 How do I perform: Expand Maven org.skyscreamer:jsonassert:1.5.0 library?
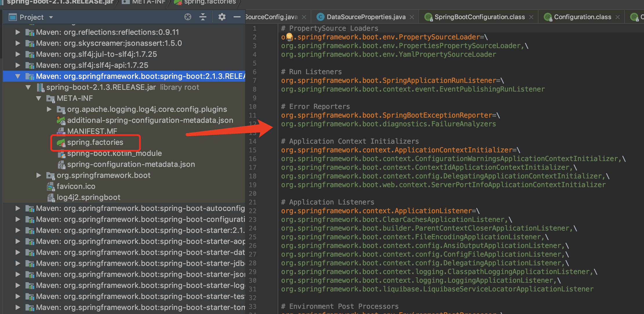coord(18,43)
